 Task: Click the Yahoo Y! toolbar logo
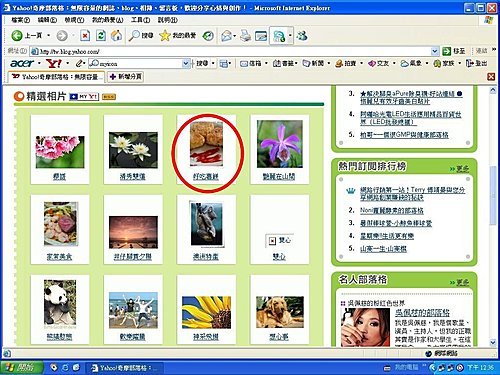pos(54,63)
